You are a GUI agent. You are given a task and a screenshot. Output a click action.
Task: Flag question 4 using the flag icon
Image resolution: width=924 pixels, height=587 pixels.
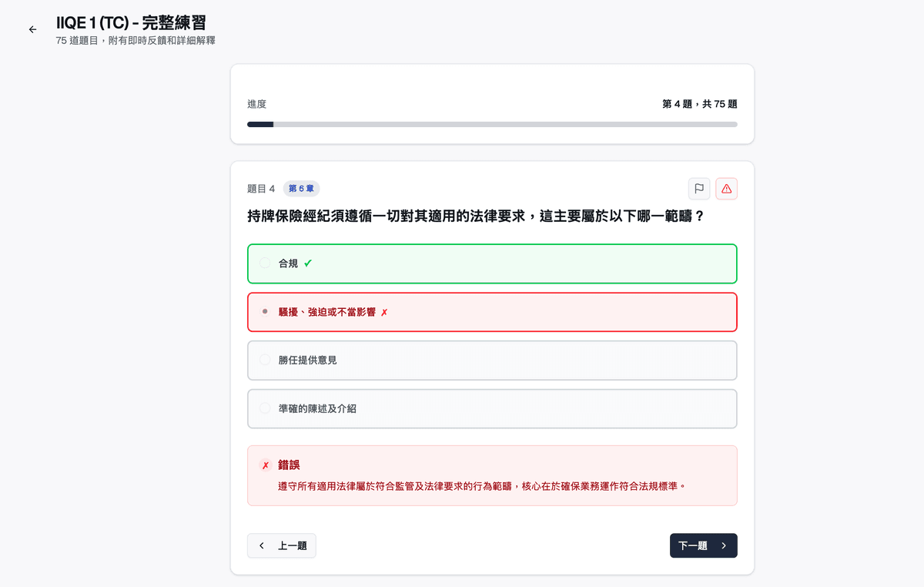pos(699,189)
